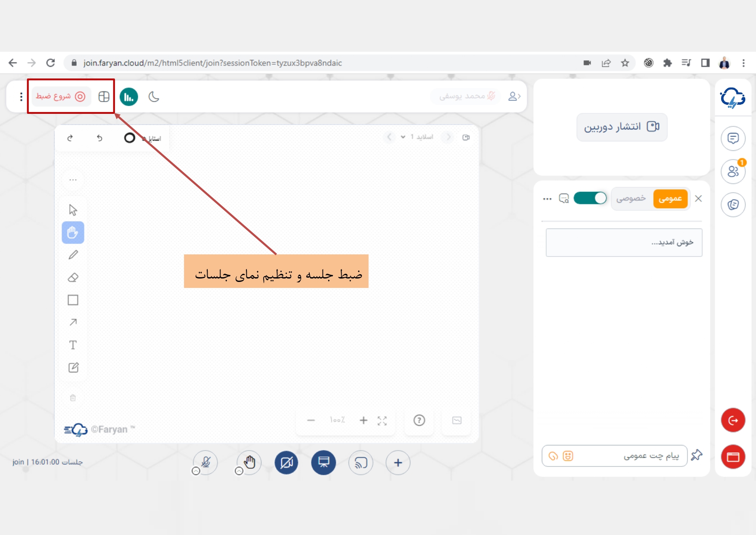This screenshot has height=535, width=756.
Task: Select the Text tool
Action: coord(73,345)
